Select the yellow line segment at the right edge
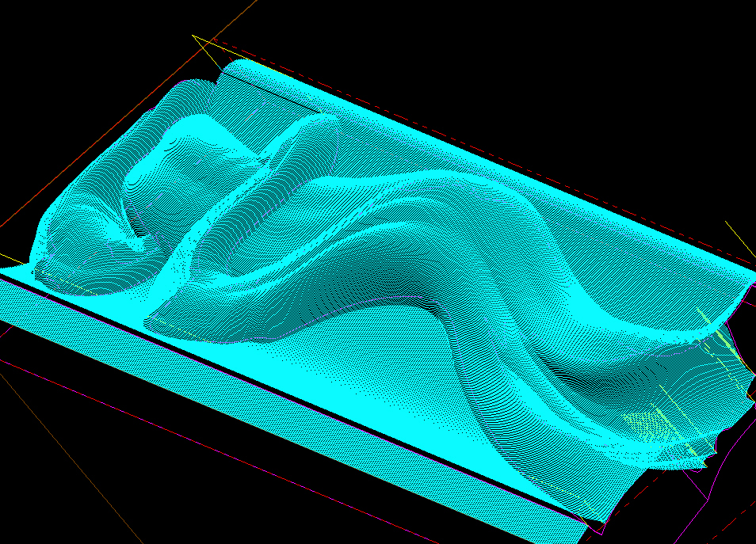This screenshot has height=544, width=756. [x=741, y=239]
